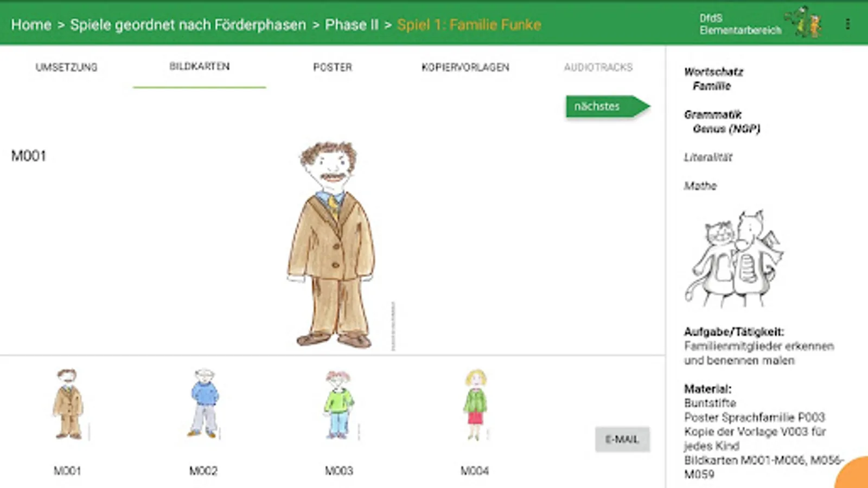Switch to the UMSETZUNG tab
The width and height of the screenshot is (868, 488).
coord(66,67)
